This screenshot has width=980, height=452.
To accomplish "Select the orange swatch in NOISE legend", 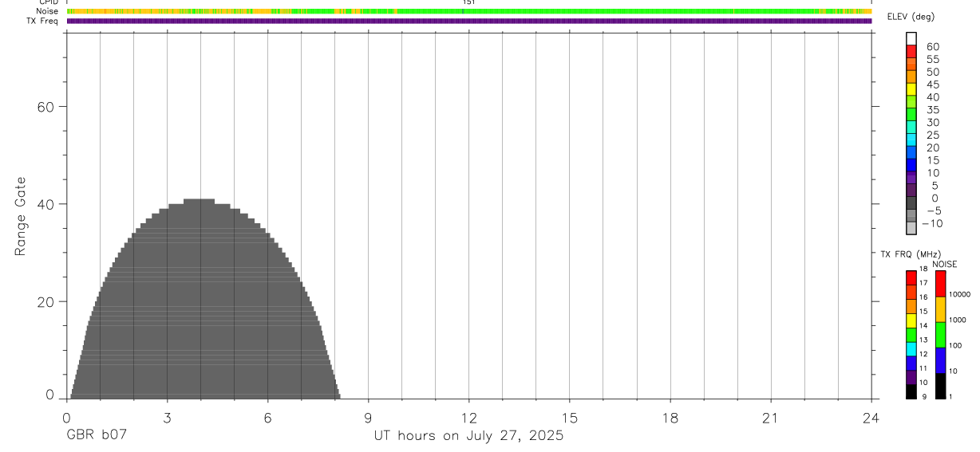I will (940, 309).
